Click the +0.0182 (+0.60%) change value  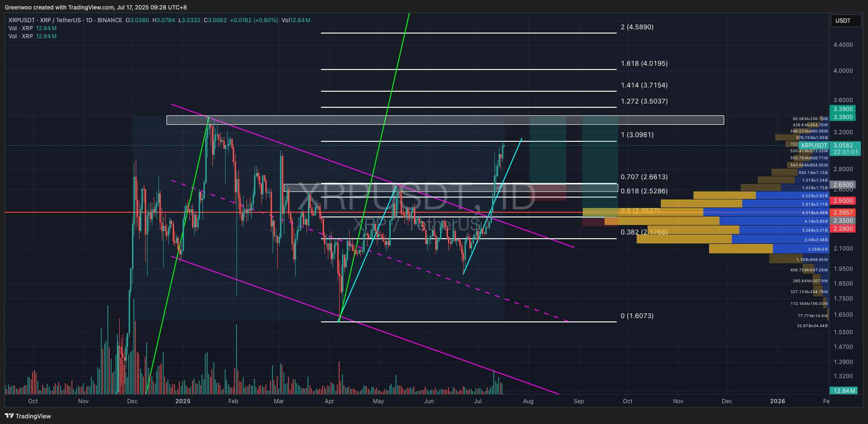(254, 20)
